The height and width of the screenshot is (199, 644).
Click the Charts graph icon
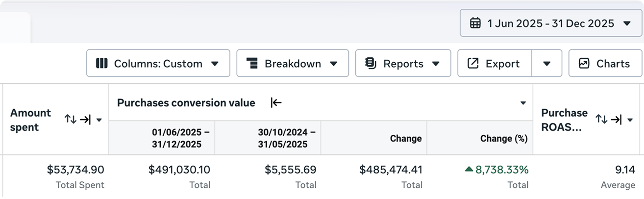pos(584,64)
